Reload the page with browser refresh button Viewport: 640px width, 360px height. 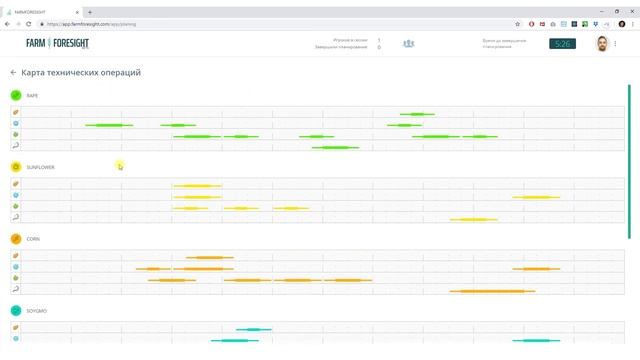click(29, 24)
